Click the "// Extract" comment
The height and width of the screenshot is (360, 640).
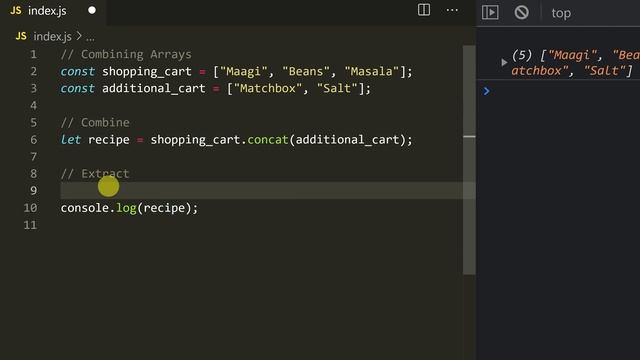[x=95, y=173]
